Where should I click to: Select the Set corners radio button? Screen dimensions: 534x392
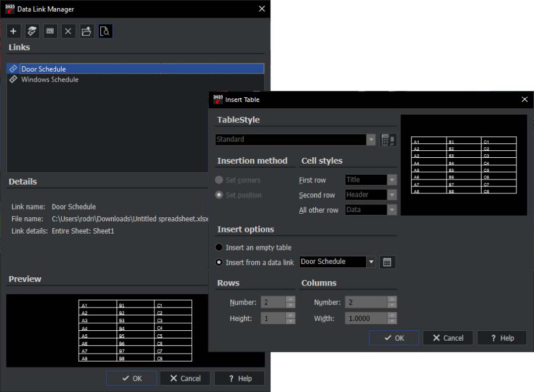219,179
